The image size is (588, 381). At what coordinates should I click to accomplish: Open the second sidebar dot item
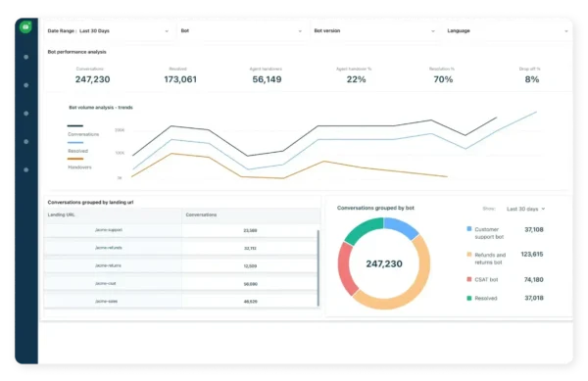tap(25, 85)
